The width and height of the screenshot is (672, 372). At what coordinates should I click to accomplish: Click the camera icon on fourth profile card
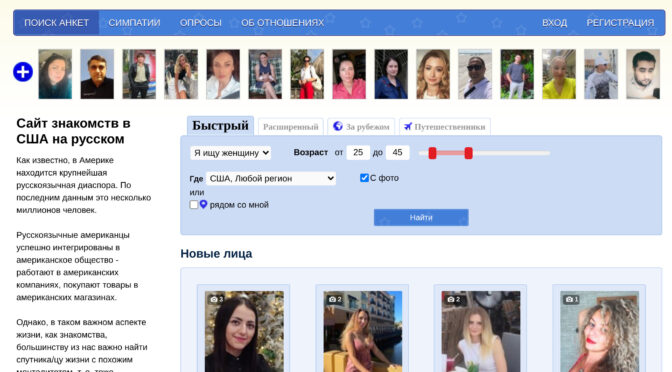569,299
